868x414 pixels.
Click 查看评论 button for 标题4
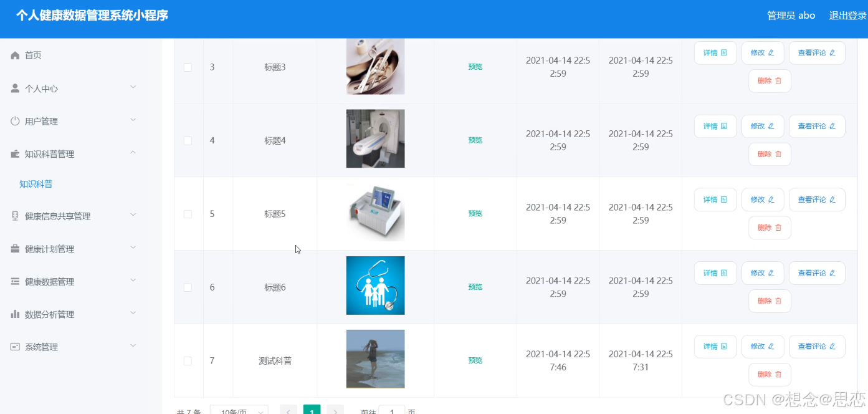[x=817, y=127]
